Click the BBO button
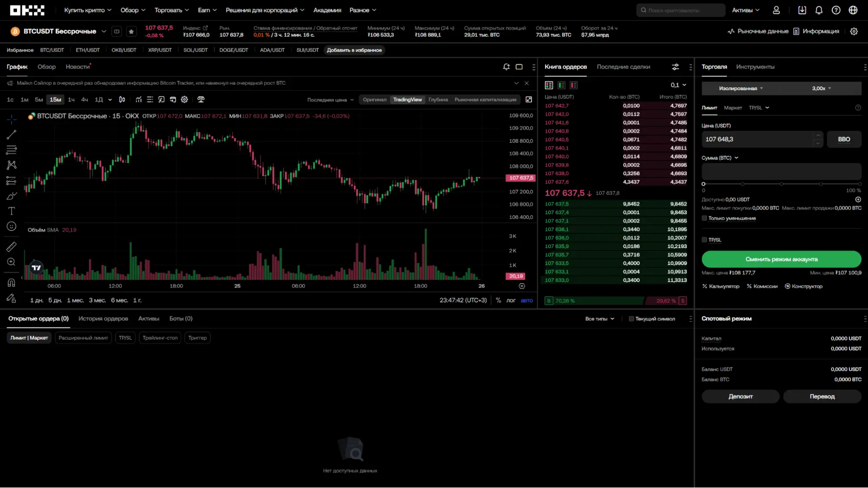 point(844,139)
